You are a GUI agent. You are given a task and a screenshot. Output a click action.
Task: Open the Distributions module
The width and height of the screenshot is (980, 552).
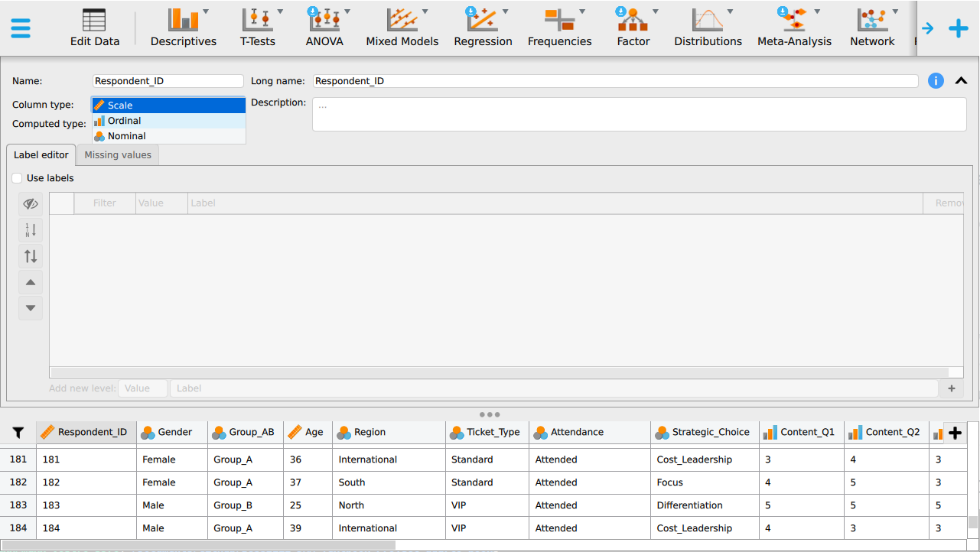708,28
